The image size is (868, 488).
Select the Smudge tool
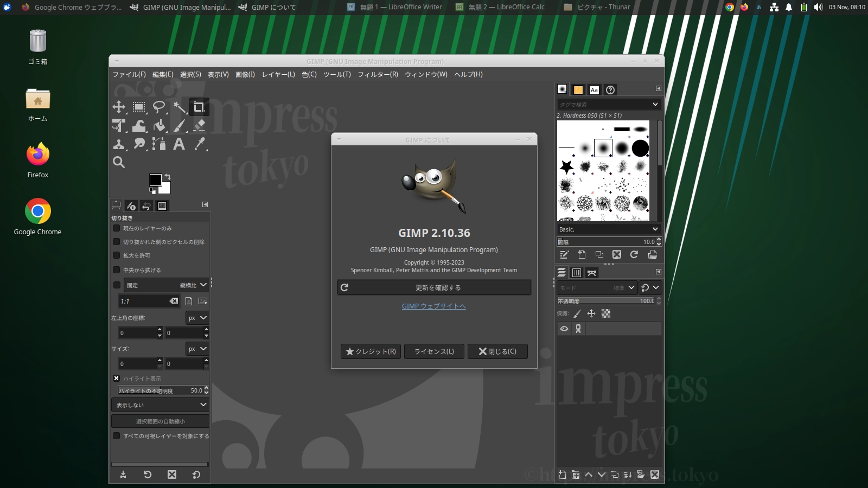[x=139, y=144]
